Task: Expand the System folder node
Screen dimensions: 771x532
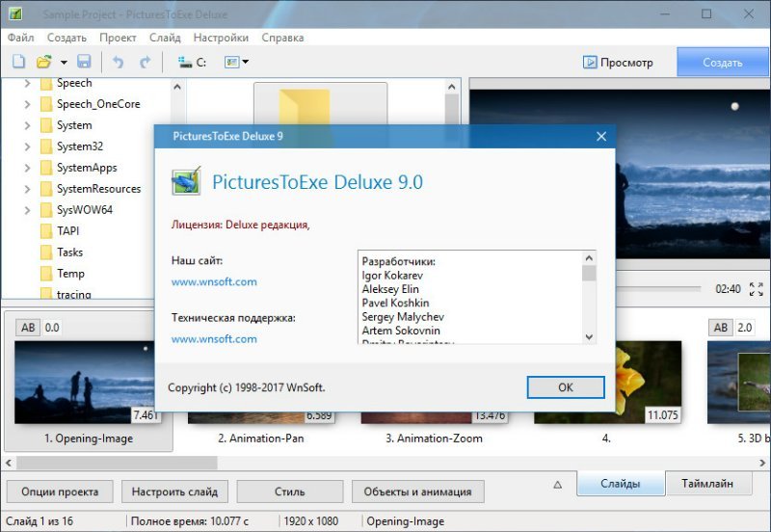Action: tap(28, 125)
